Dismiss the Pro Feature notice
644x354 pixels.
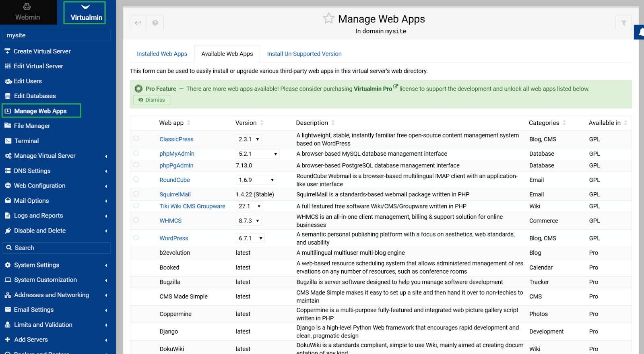(x=152, y=100)
